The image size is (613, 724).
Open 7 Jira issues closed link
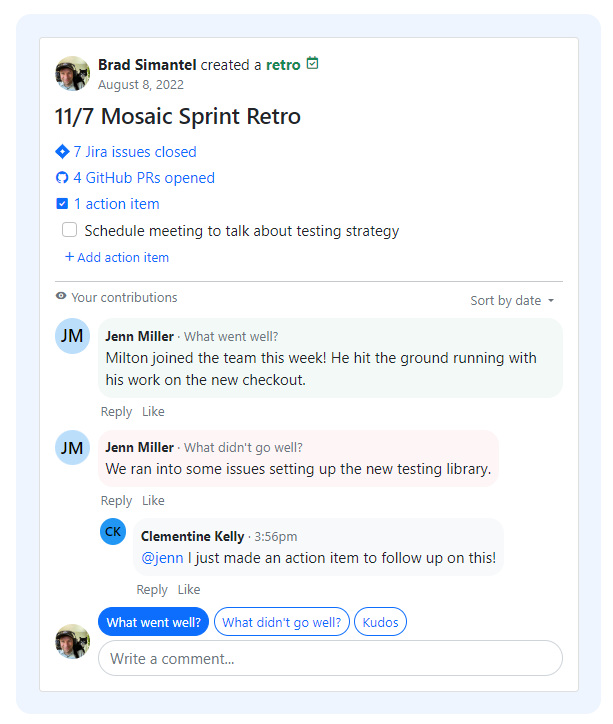(x=134, y=152)
